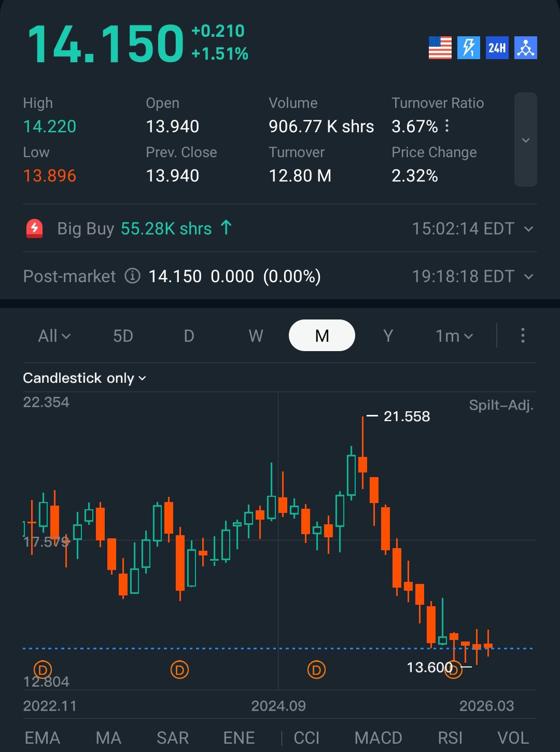Open the three-dot chart options menu
Screen dimensions: 560x752
pyautogui.click(x=523, y=336)
